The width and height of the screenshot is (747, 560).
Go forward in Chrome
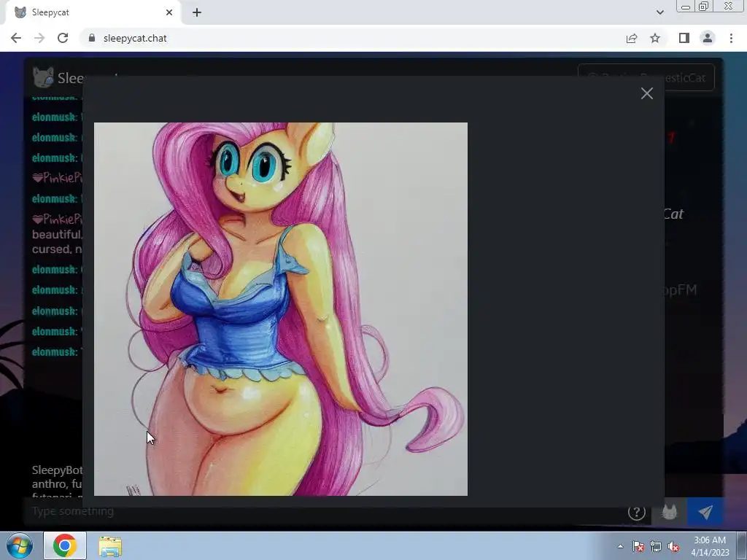tap(39, 38)
